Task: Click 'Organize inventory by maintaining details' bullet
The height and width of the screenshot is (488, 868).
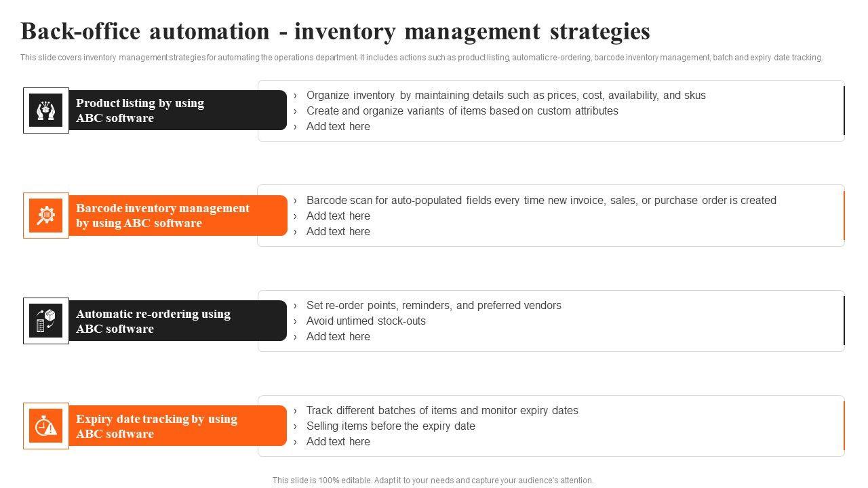Action: [506, 96]
